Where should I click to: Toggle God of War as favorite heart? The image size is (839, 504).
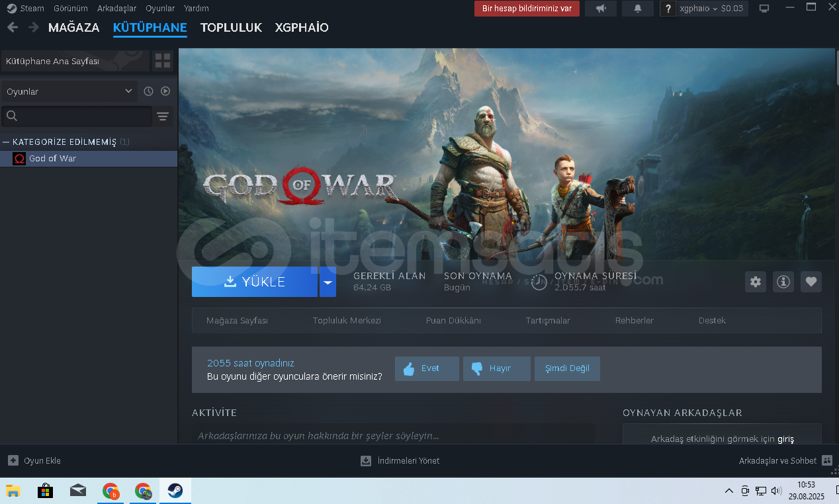point(811,282)
